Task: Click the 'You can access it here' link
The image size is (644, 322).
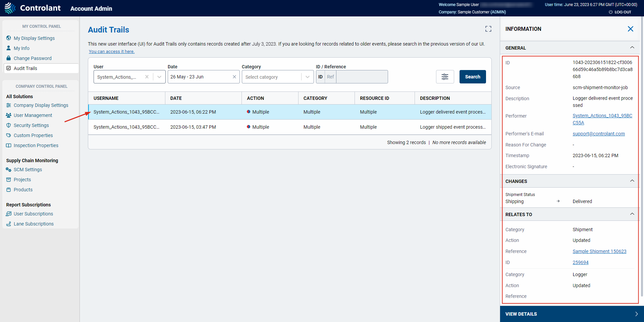Action: coord(112,52)
